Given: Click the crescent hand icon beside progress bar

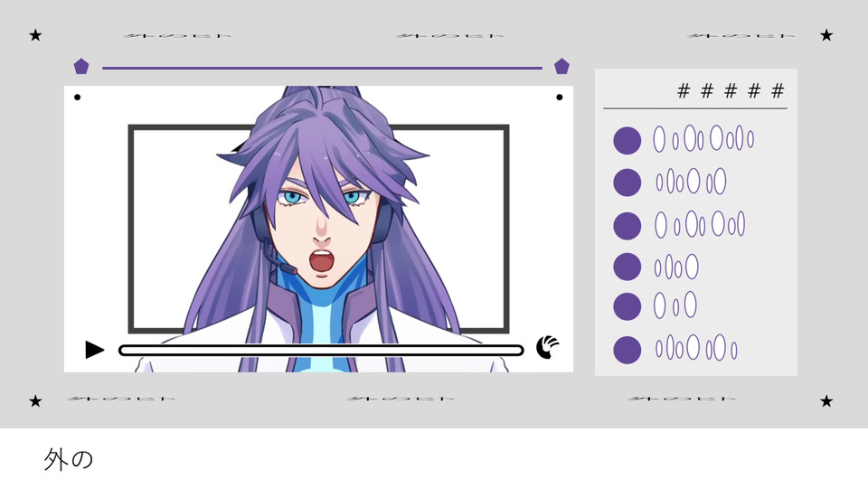Looking at the screenshot, I should click(548, 347).
